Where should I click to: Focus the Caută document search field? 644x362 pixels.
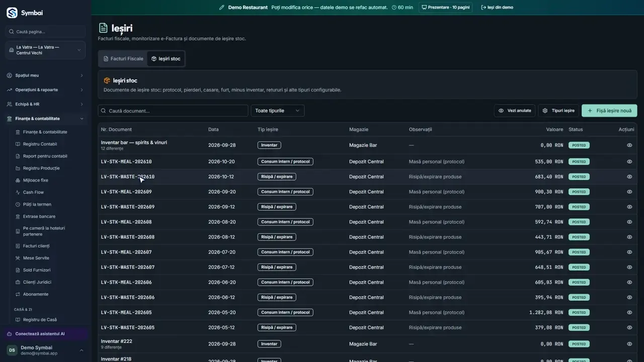(x=173, y=111)
